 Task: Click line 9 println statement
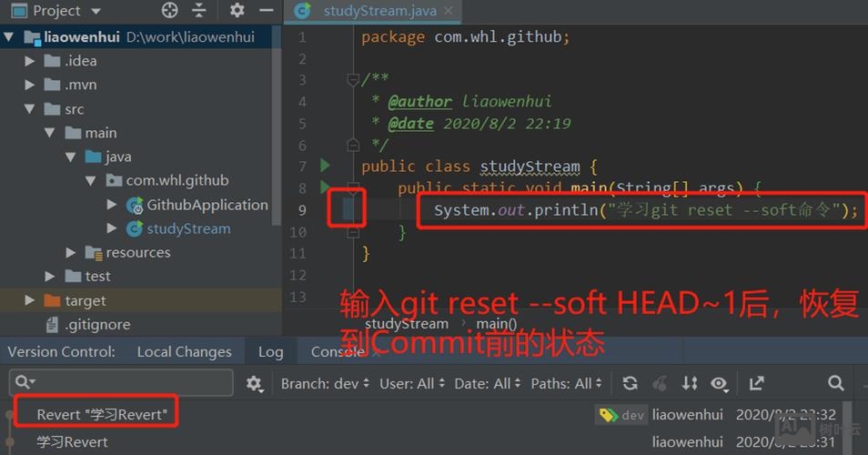pos(645,210)
